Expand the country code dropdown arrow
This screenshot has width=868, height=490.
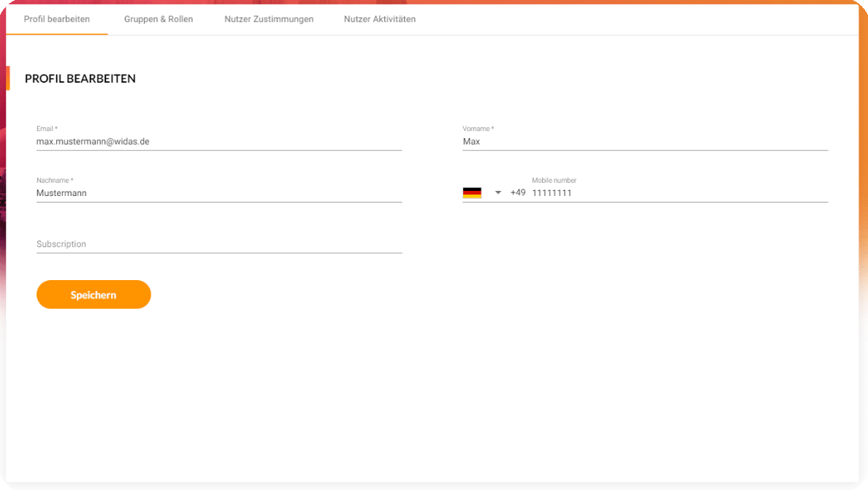[x=498, y=193]
